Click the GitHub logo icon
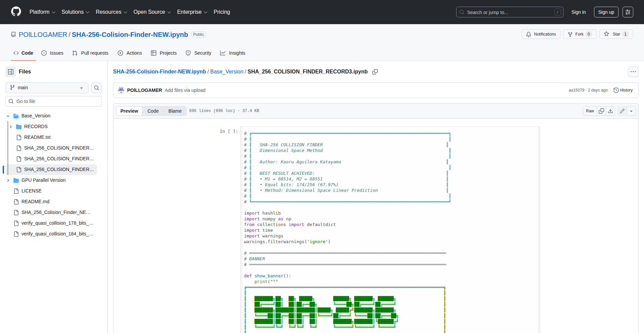The height and width of the screenshot is (333, 644). pyautogui.click(x=16, y=12)
